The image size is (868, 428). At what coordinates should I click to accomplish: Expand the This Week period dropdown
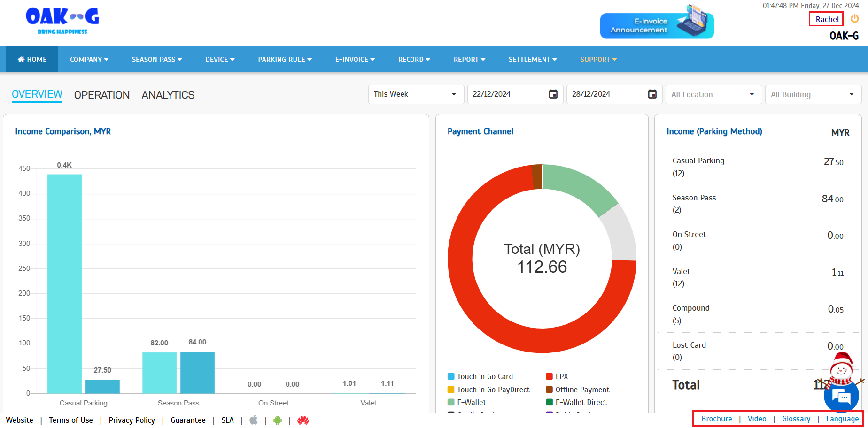[416, 94]
